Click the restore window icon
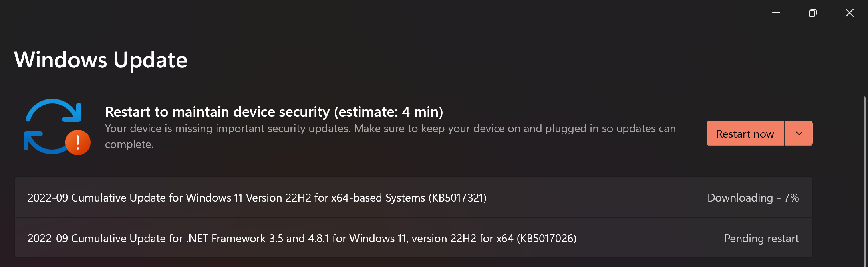Viewport: 868px width, 267px height. pos(812,12)
